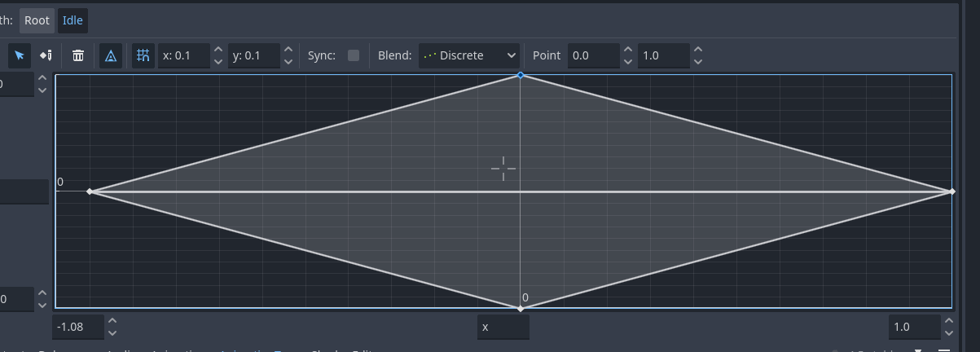Click the Idle path button
Image resolution: width=980 pixels, height=352 pixels.
click(73, 20)
